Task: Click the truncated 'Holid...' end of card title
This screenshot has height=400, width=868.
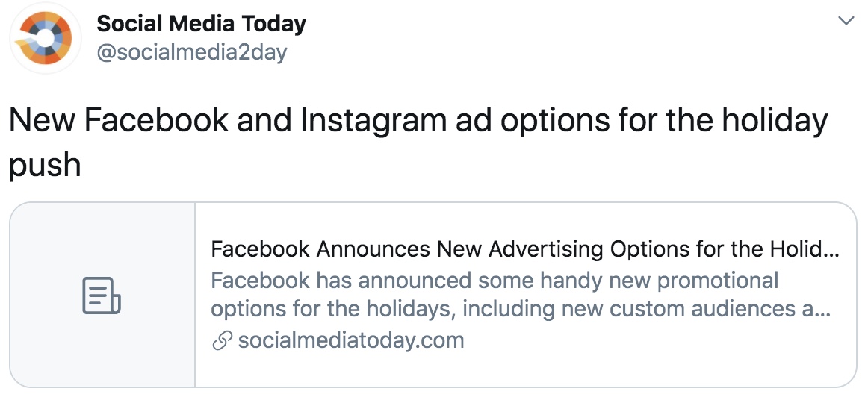Action: (x=805, y=249)
